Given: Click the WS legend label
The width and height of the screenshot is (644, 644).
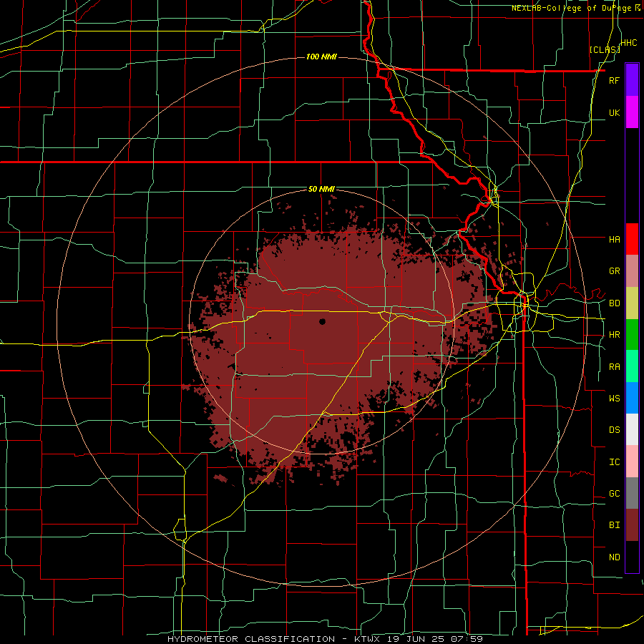Looking at the screenshot, I should coord(614,398).
